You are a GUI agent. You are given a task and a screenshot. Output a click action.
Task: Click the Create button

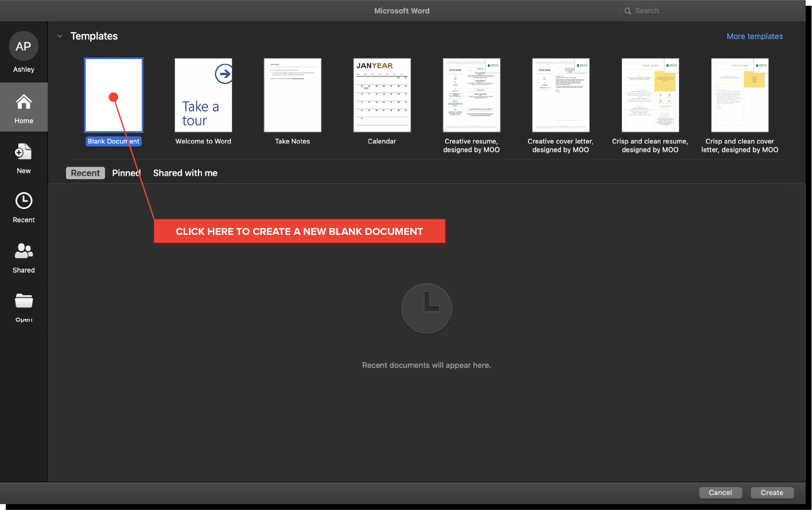(772, 493)
